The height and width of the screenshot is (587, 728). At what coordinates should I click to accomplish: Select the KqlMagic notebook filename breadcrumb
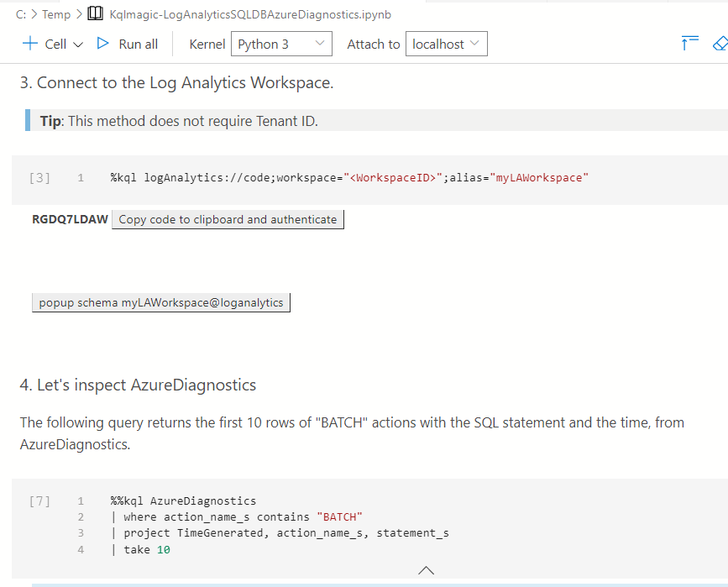(x=250, y=14)
